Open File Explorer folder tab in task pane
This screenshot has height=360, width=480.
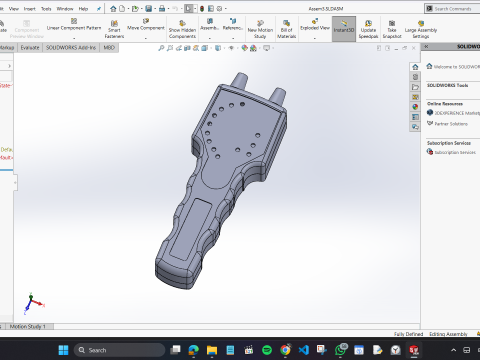[x=415, y=87]
